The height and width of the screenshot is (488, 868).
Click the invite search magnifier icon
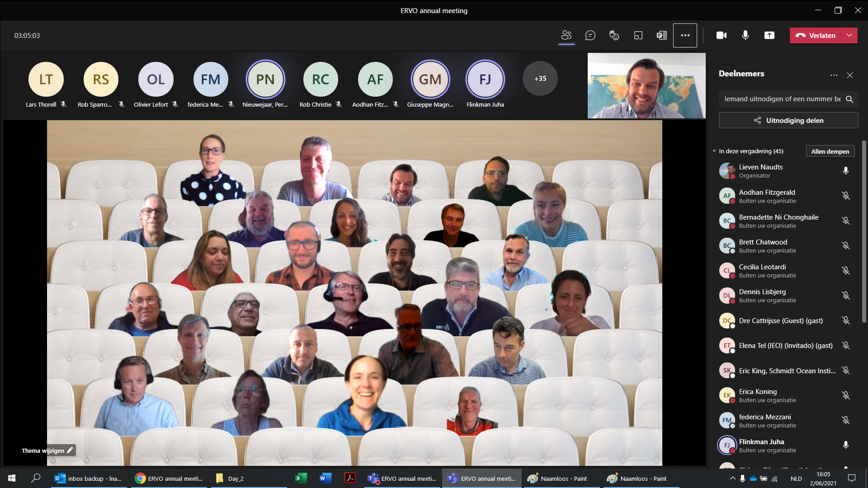(849, 99)
